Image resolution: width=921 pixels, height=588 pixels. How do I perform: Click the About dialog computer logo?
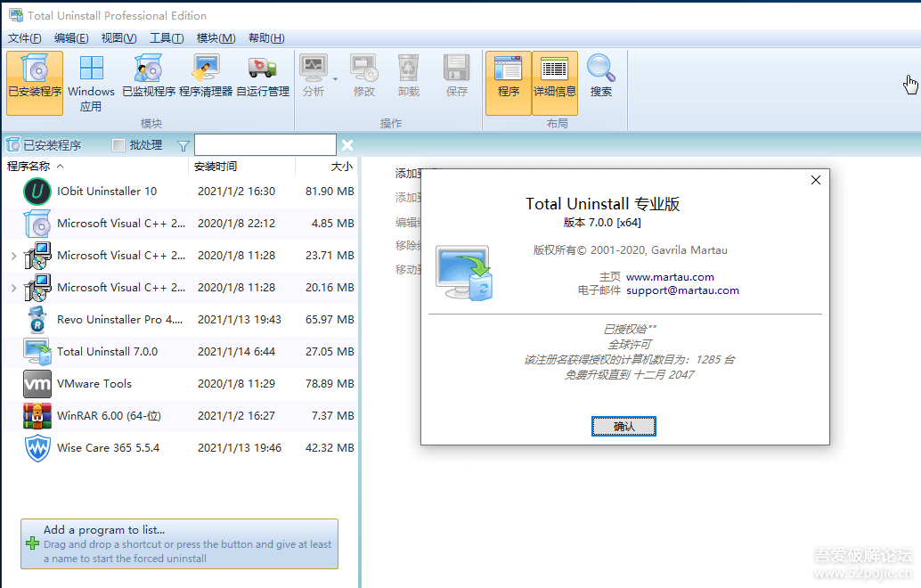point(465,274)
